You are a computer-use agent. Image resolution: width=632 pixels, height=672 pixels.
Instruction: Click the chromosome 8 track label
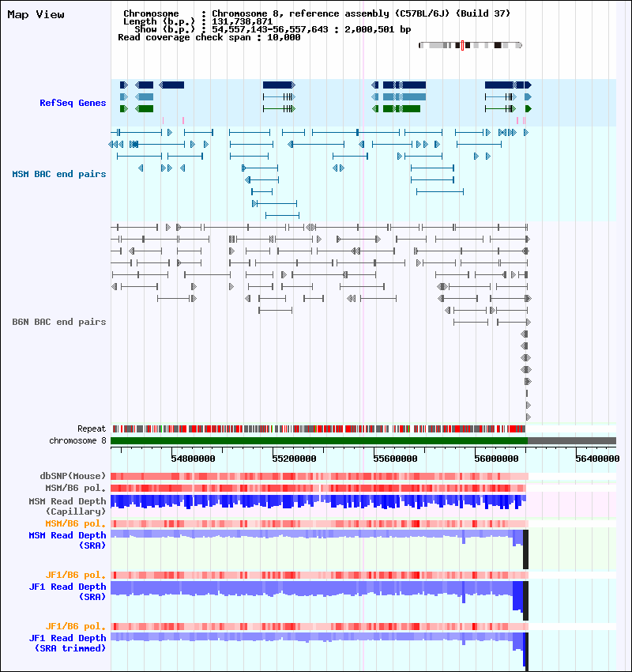pyautogui.click(x=77, y=440)
